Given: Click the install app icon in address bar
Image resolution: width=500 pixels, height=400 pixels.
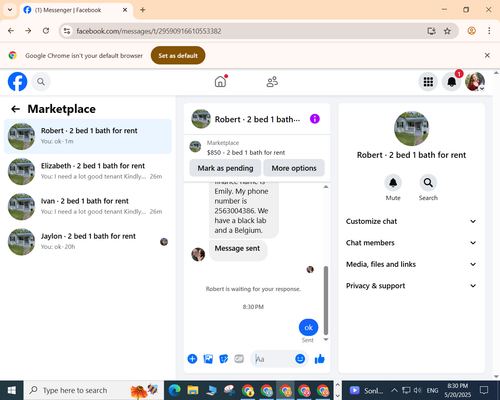Looking at the screenshot, I should point(431,31).
